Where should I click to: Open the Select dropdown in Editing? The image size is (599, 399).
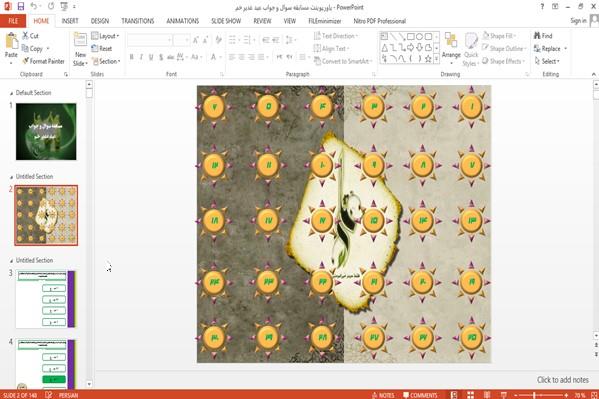tap(547, 61)
